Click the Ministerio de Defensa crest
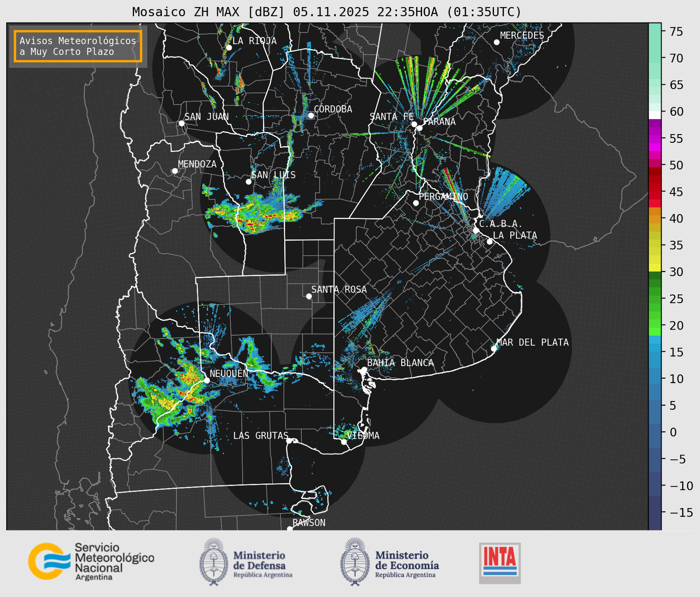Screen dimensions: 700x597 [214, 562]
